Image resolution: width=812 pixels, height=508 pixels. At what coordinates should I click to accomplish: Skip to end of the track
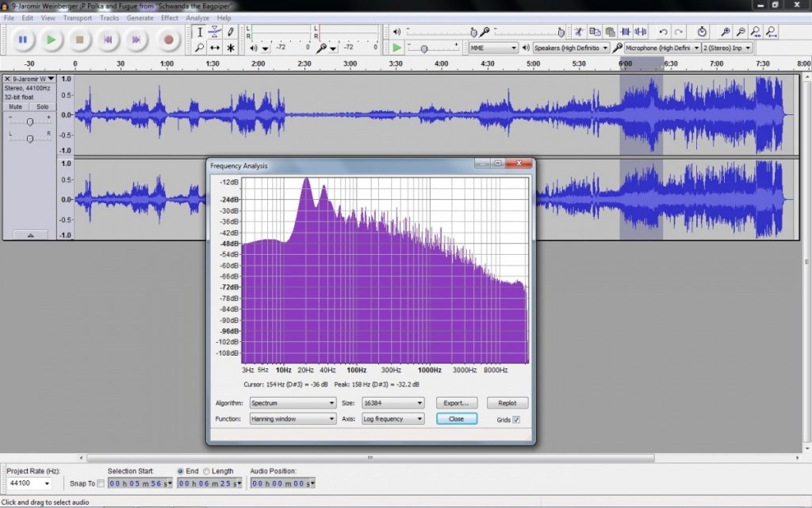pos(136,40)
